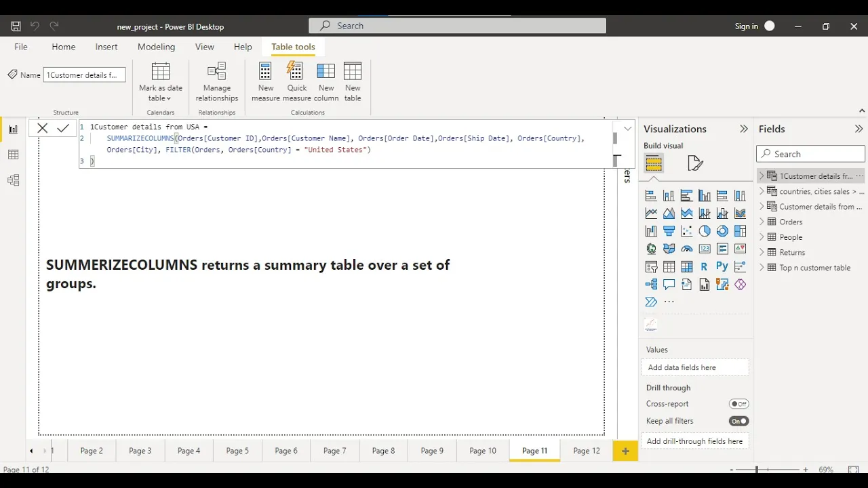Screen dimensions: 868x488
Task: Open the Format visual brush tab
Action: (x=695, y=163)
